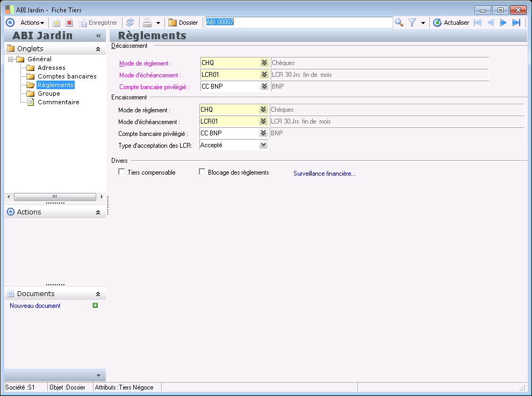Image resolution: width=532 pixels, height=396 pixels.
Task: Collapse the Onglets panel section
Action: point(98,49)
